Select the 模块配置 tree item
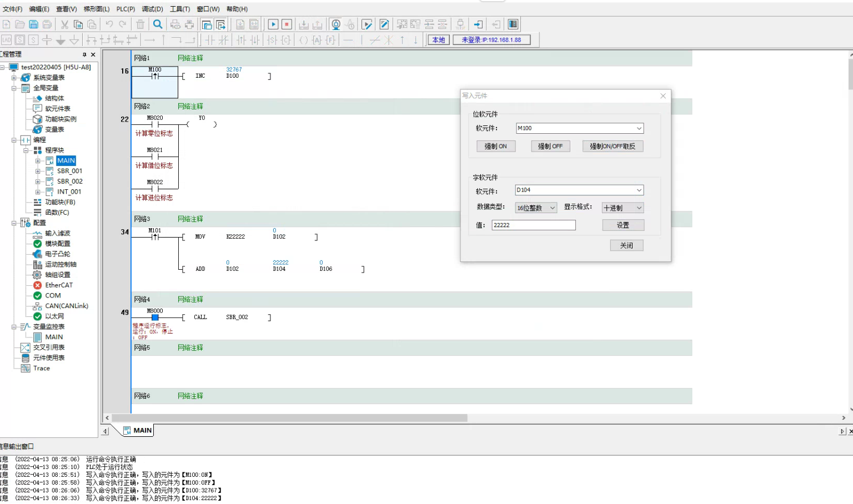This screenshot has height=504, width=853. coord(58,244)
